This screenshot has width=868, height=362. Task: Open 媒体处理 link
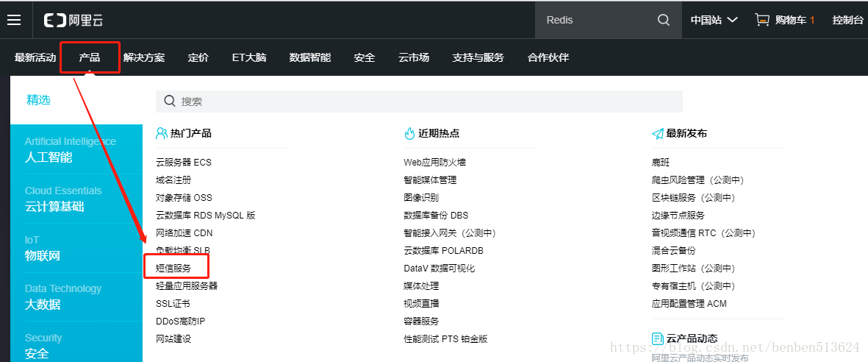point(421,286)
